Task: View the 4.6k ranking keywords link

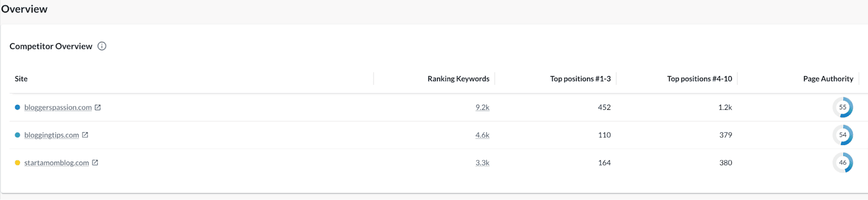Action: (482, 135)
